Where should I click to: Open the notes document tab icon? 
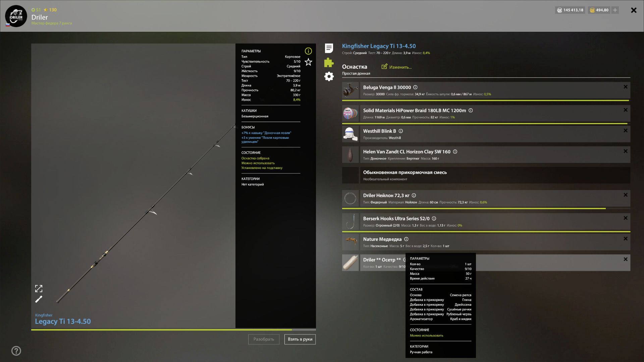[329, 48]
